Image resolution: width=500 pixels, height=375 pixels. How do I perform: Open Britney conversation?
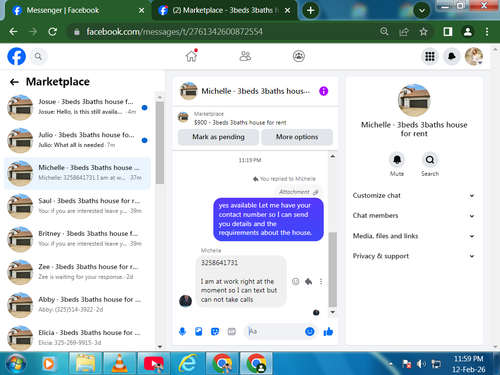point(77,239)
